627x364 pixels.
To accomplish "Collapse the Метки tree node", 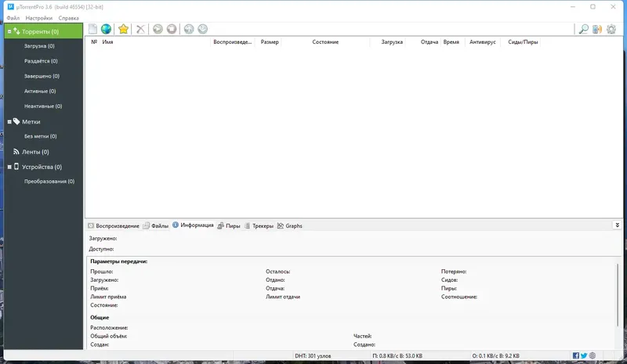I will click(x=9, y=122).
